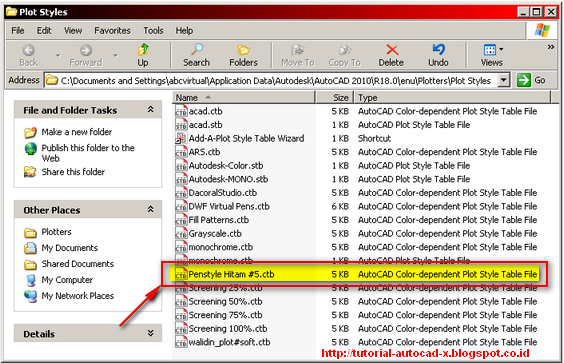Click the Up folder toolbar icon
Viewport: 564px width, 363px height.
click(143, 50)
